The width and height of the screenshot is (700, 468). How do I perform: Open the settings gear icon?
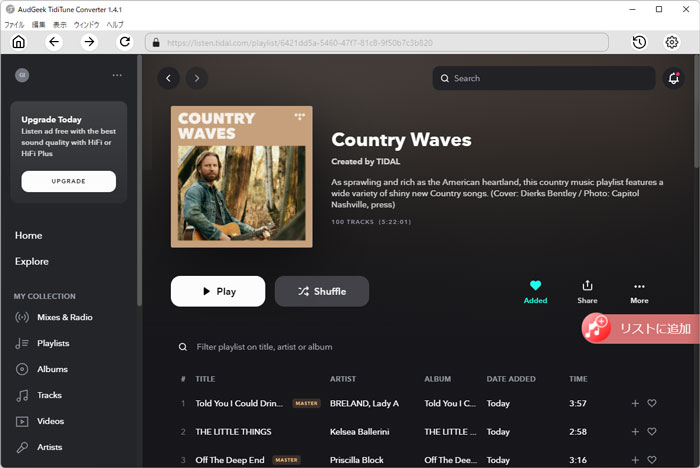coord(672,42)
